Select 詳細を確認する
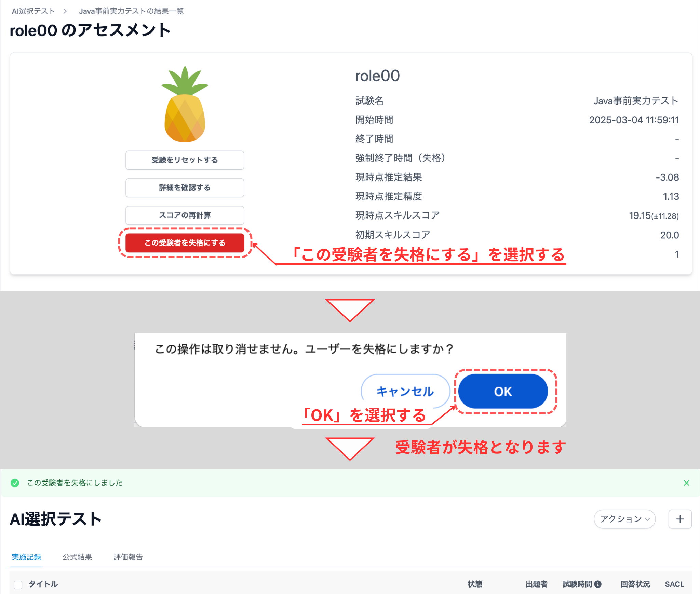 pyautogui.click(x=185, y=188)
